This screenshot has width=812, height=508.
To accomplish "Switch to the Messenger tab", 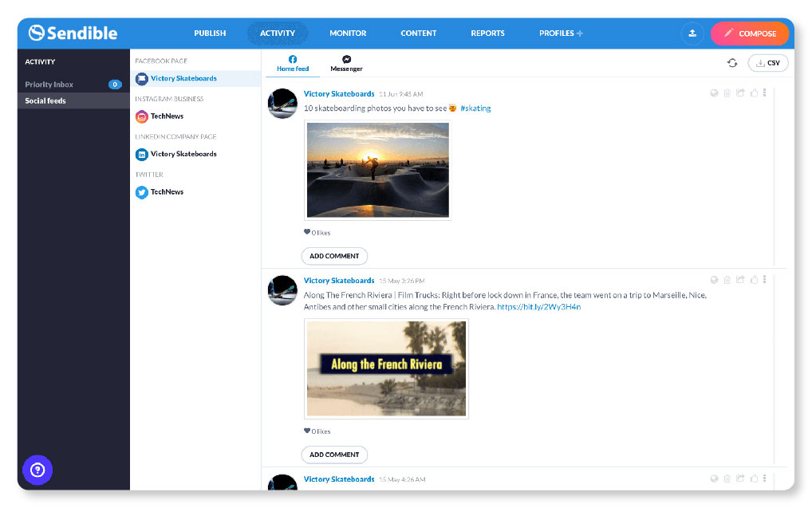I will point(346,64).
